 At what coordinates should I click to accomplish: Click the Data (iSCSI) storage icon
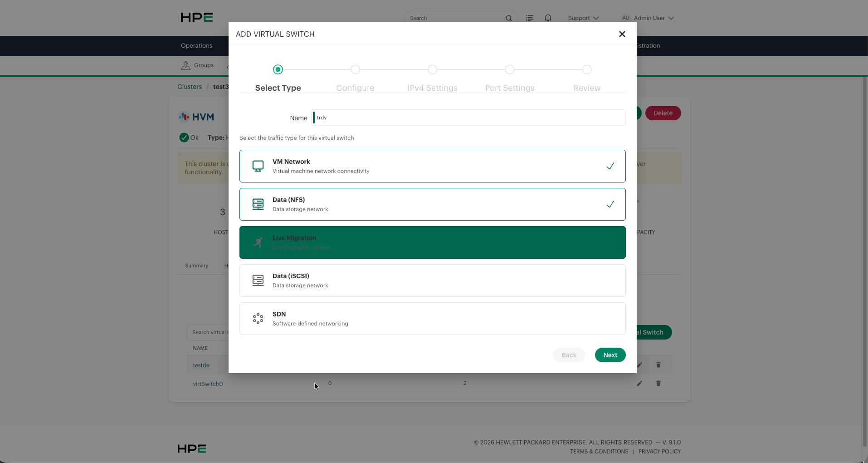click(258, 281)
